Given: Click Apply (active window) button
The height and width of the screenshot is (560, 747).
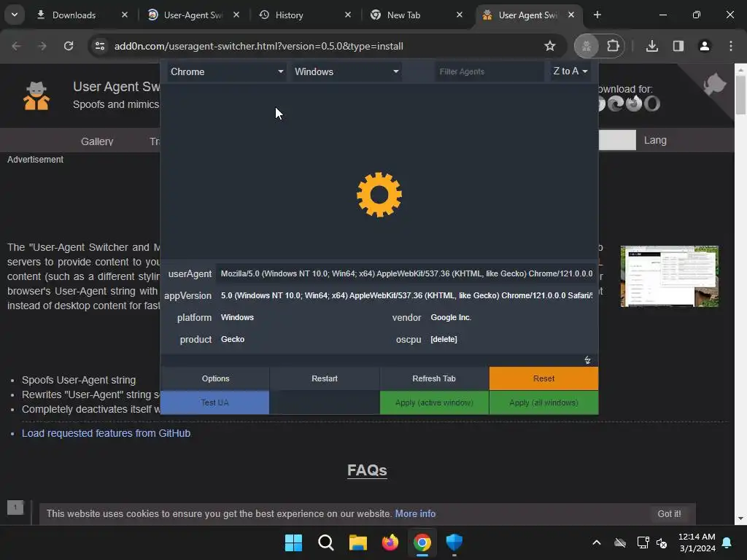Looking at the screenshot, I should (x=434, y=402).
